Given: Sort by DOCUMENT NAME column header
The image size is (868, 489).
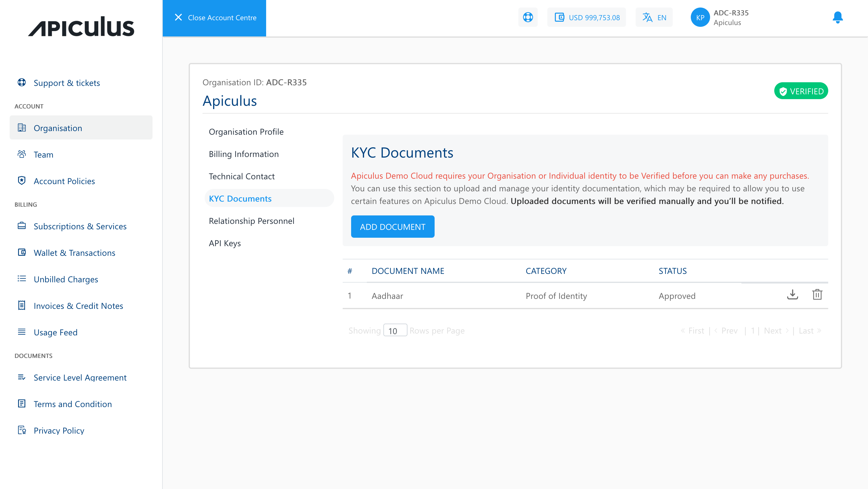Looking at the screenshot, I should (408, 271).
